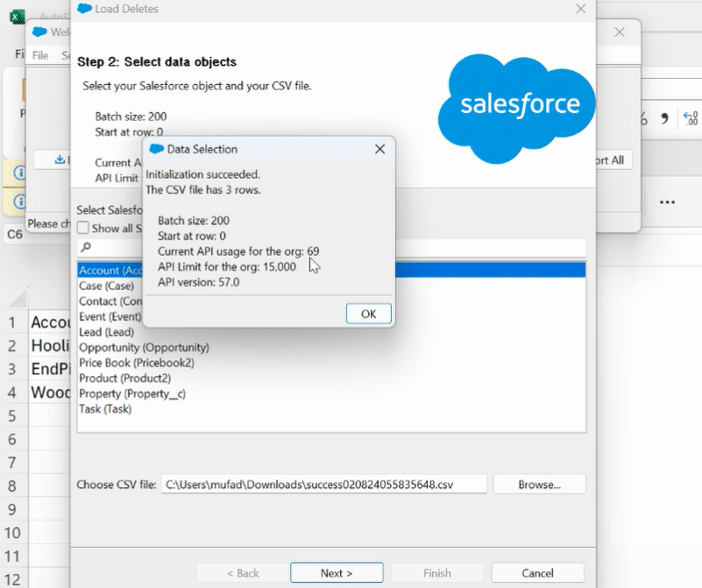Select Task (Task) in the object list
The height and width of the screenshot is (588, 702).
[105, 409]
